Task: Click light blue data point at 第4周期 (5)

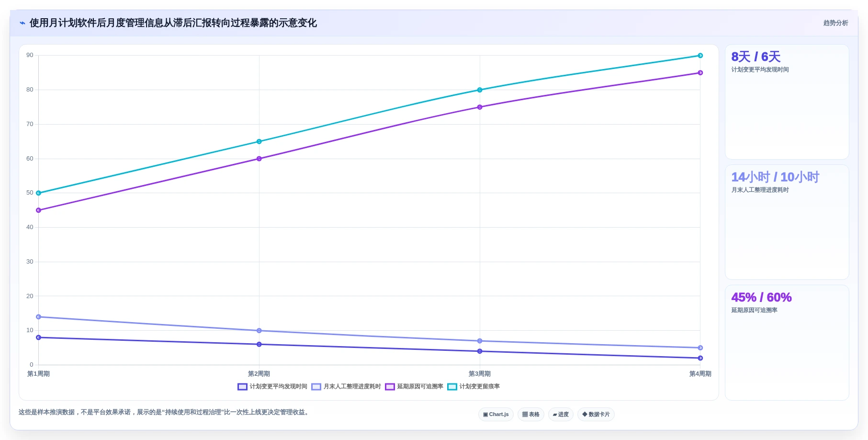Action: [x=700, y=348]
